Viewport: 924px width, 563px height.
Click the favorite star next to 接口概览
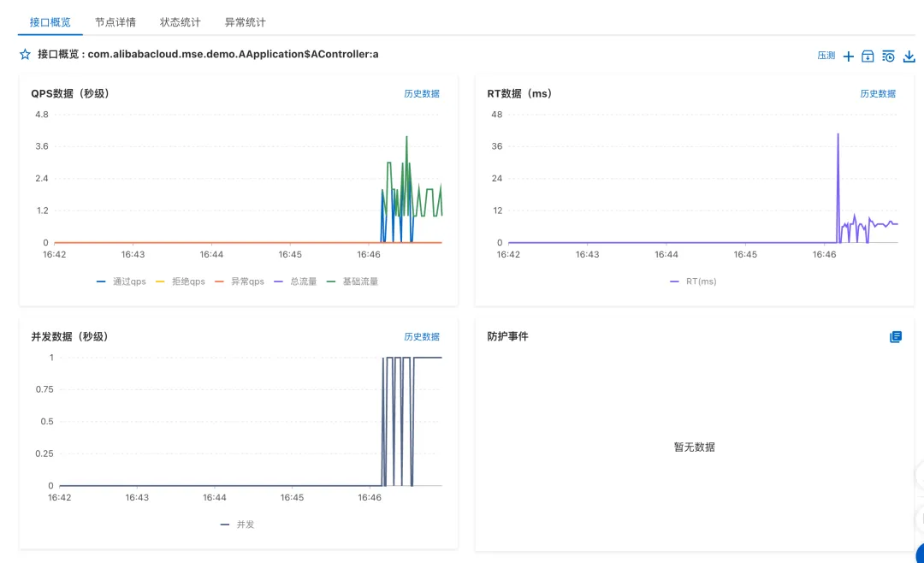tap(25, 55)
